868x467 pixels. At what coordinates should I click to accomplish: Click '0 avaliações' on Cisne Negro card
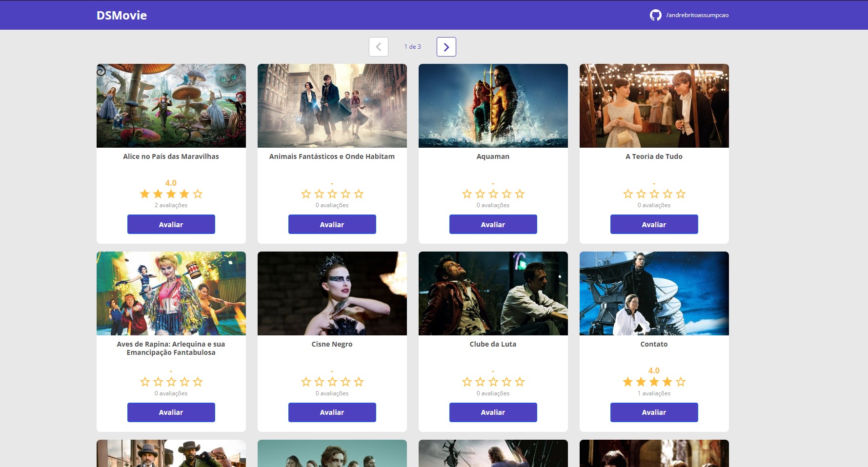[332, 393]
